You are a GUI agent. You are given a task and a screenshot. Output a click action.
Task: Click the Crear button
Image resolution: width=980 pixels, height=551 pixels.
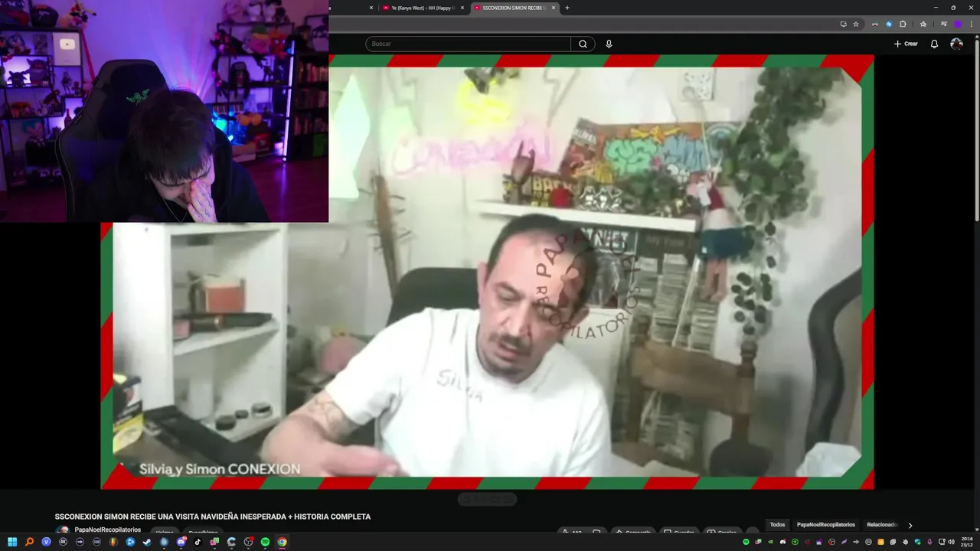pos(906,44)
